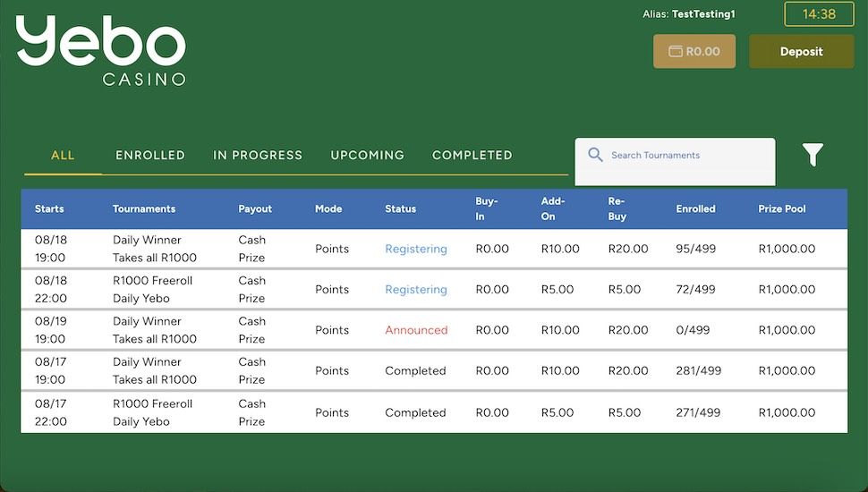Click the search magnifier icon
The width and height of the screenshot is (868, 492).
(595, 155)
